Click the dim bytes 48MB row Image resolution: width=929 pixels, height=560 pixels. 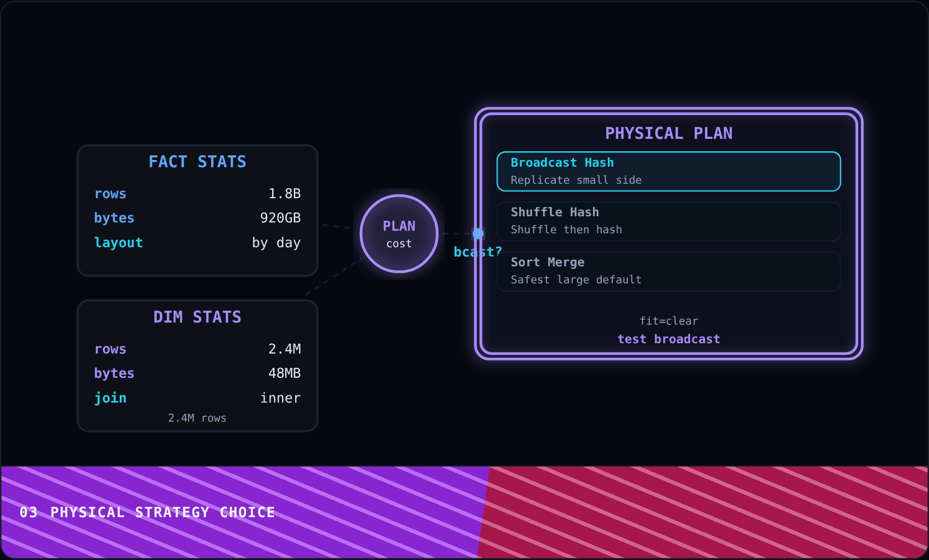[197, 373]
